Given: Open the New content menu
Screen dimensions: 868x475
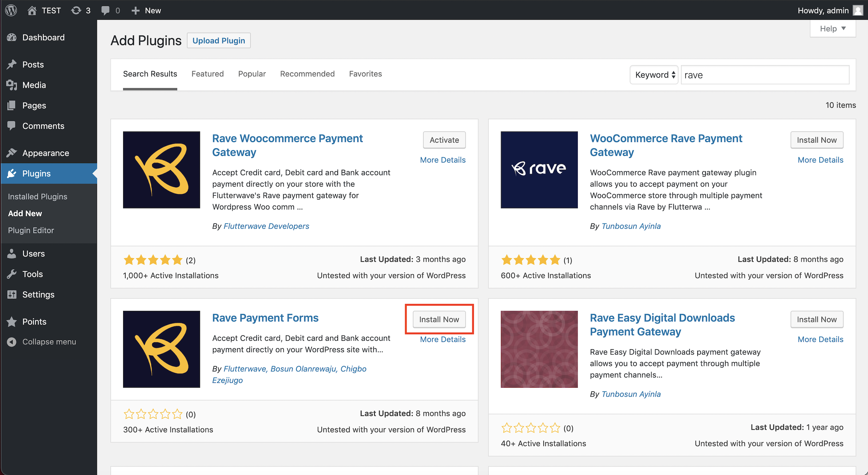Looking at the screenshot, I should click(146, 10).
